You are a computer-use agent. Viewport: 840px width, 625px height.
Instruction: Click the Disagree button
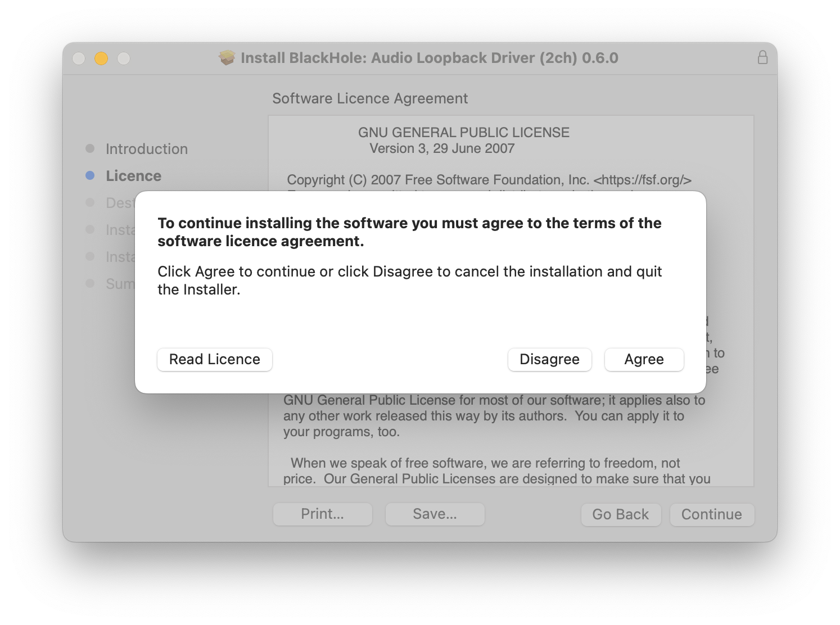(x=549, y=359)
